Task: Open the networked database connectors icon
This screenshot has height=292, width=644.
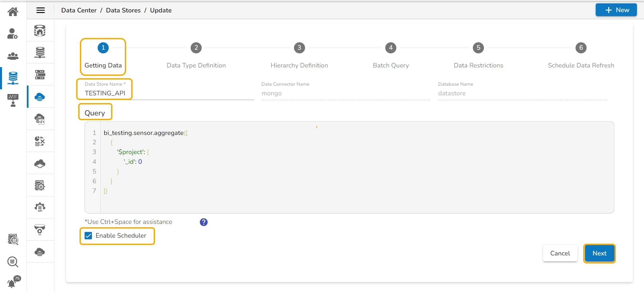Action: [x=40, y=53]
